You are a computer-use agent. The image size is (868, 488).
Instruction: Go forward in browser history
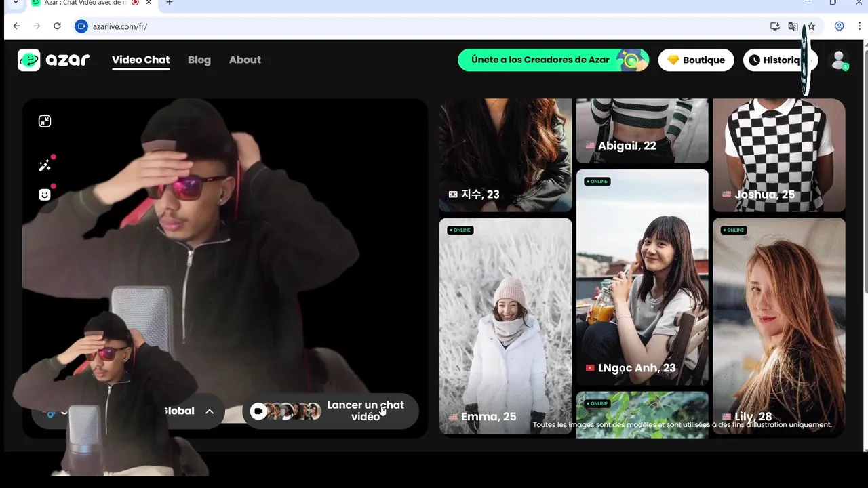(x=37, y=26)
